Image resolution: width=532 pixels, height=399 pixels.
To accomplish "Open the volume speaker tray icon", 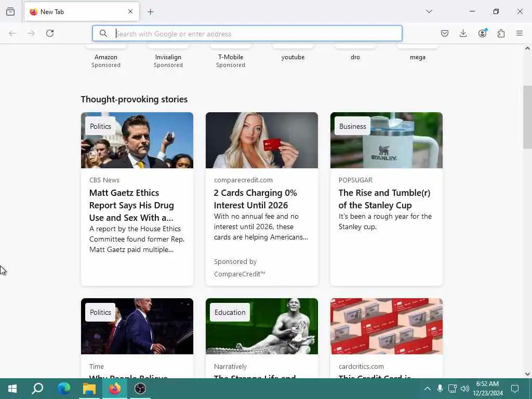I will [465, 389].
